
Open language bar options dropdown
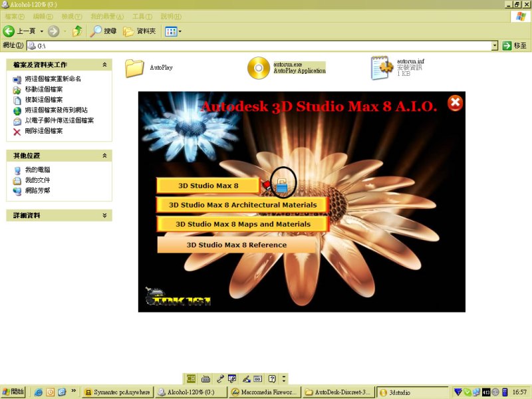tap(284, 378)
